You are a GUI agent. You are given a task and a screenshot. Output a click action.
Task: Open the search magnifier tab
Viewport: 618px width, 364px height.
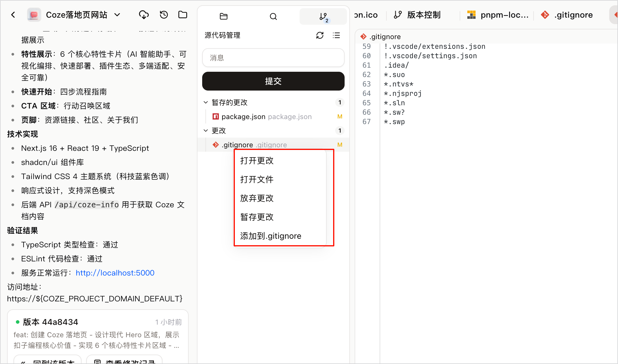pyautogui.click(x=273, y=16)
